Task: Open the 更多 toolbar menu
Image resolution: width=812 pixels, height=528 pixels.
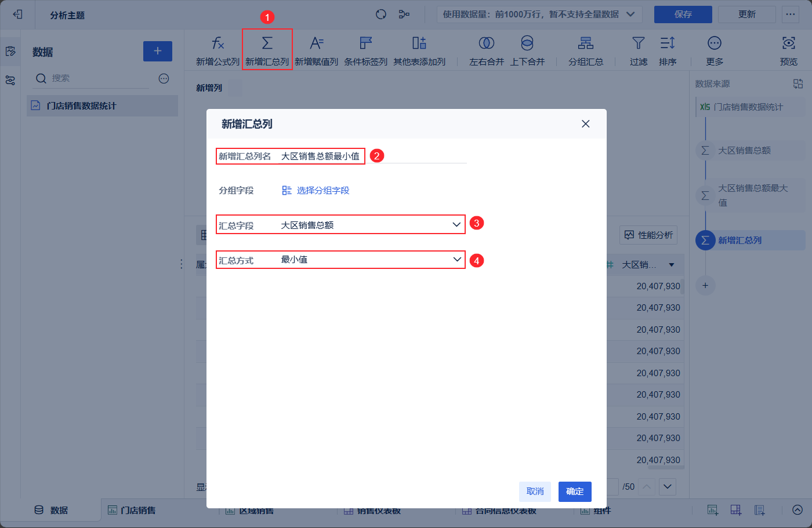Action: 715,50
